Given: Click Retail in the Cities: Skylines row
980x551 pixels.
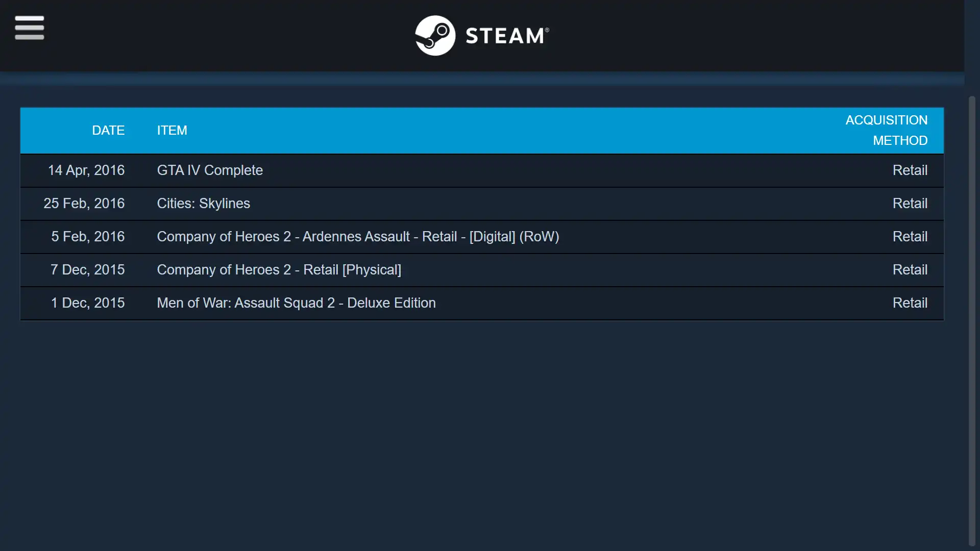Looking at the screenshot, I should pyautogui.click(x=910, y=204).
